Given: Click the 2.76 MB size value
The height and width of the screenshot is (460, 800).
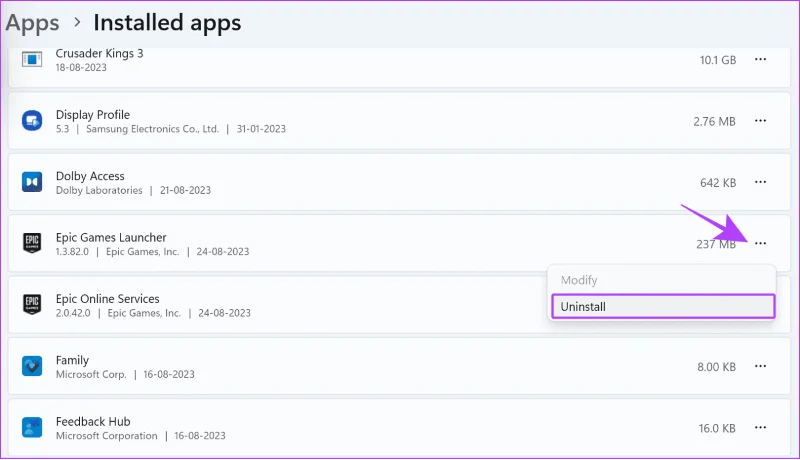Looking at the screenshot, I should 714,121.
